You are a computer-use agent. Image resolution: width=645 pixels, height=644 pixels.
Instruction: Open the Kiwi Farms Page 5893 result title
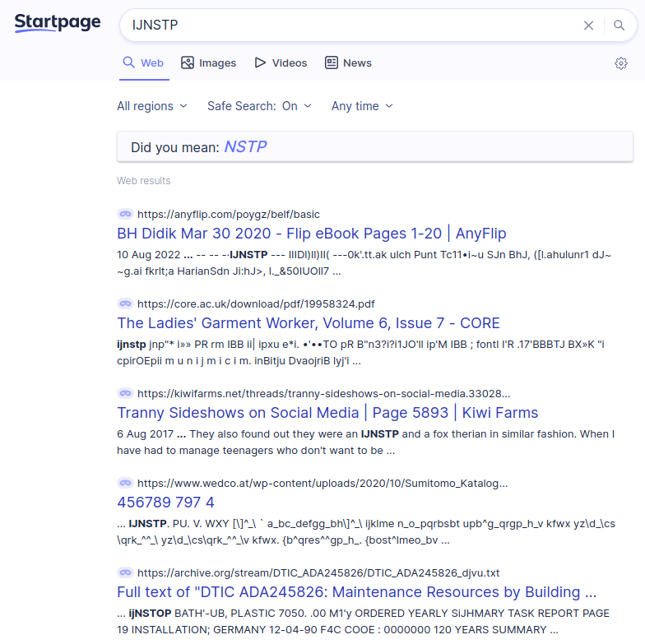point(327,413)
